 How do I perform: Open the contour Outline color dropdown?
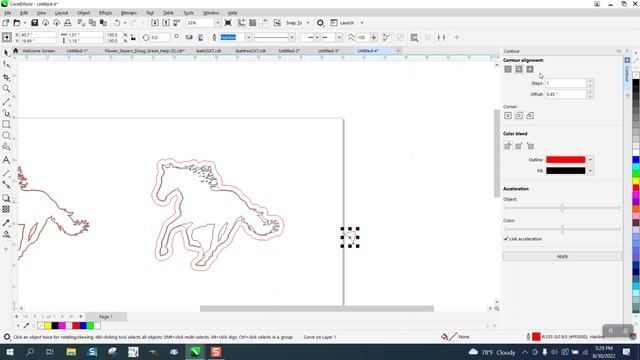590,160
